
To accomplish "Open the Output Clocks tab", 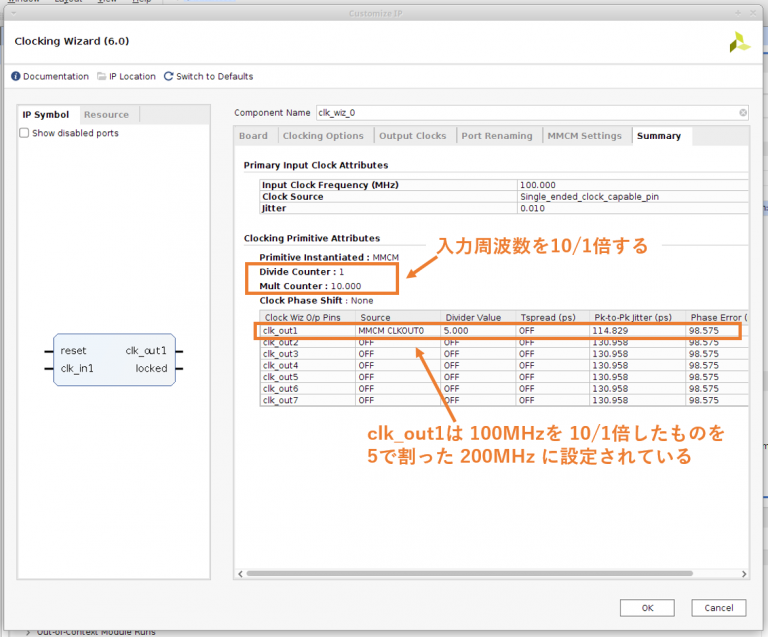I will click(x=412, y=136).
